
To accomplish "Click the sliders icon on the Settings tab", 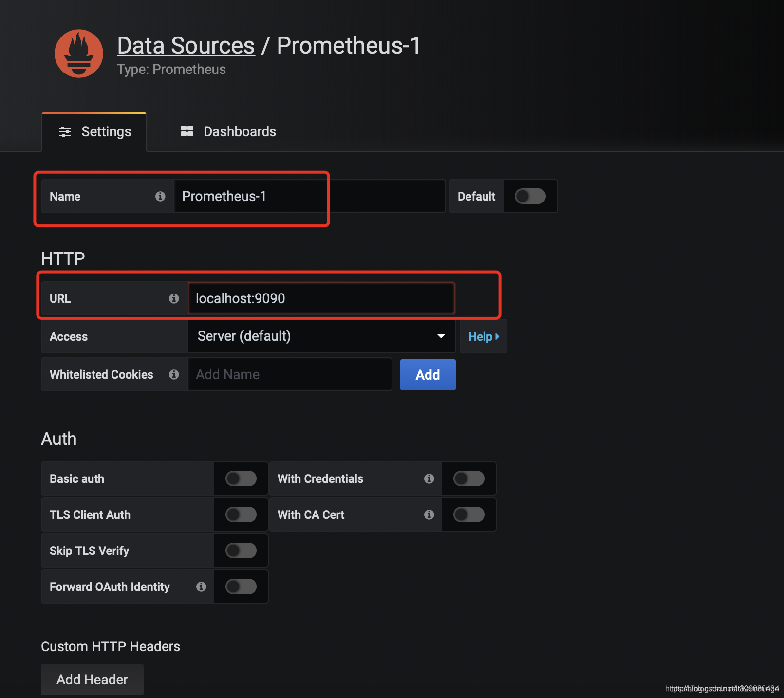I will point(65,131).
